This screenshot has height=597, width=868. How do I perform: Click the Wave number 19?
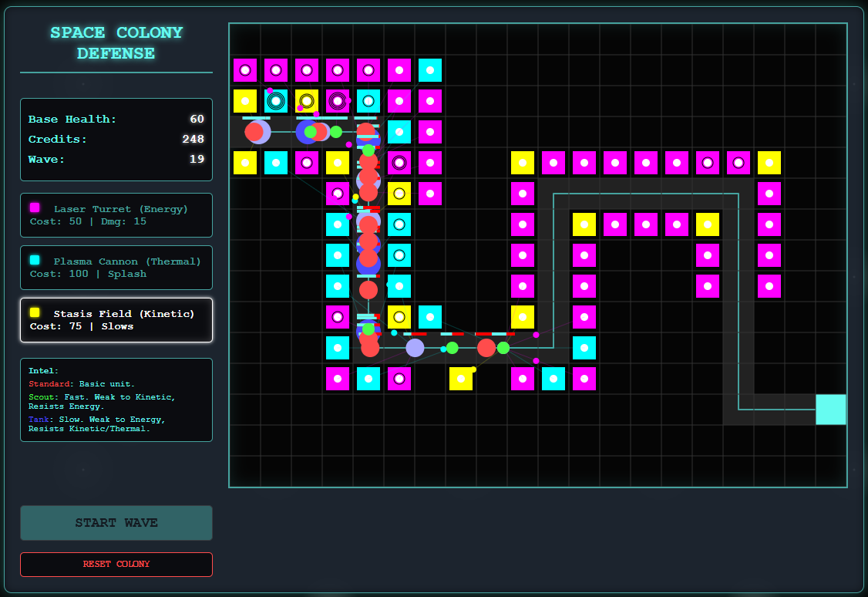tap(197, 159)
